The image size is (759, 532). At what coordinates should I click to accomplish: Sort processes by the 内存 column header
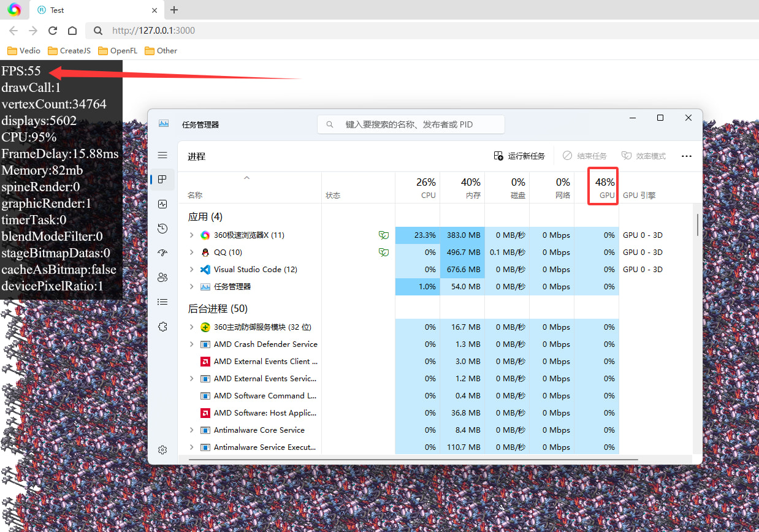(470, 188)
